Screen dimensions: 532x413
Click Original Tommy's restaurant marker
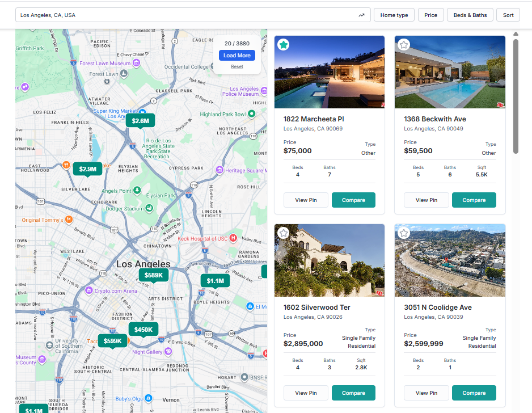[x=69, y=220]
